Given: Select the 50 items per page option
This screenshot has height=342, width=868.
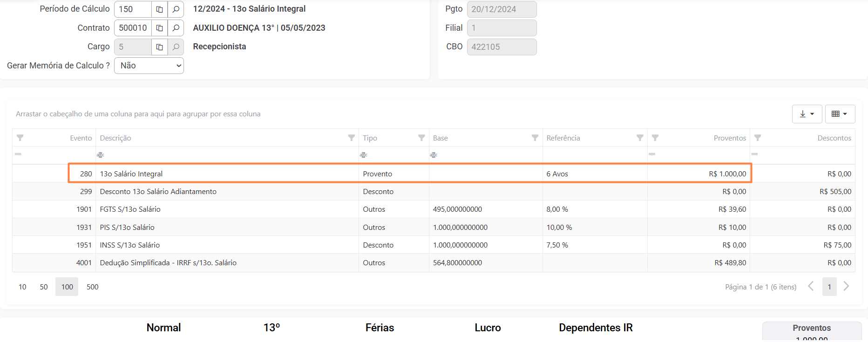Looking at the screenshot, I should 44,287.
